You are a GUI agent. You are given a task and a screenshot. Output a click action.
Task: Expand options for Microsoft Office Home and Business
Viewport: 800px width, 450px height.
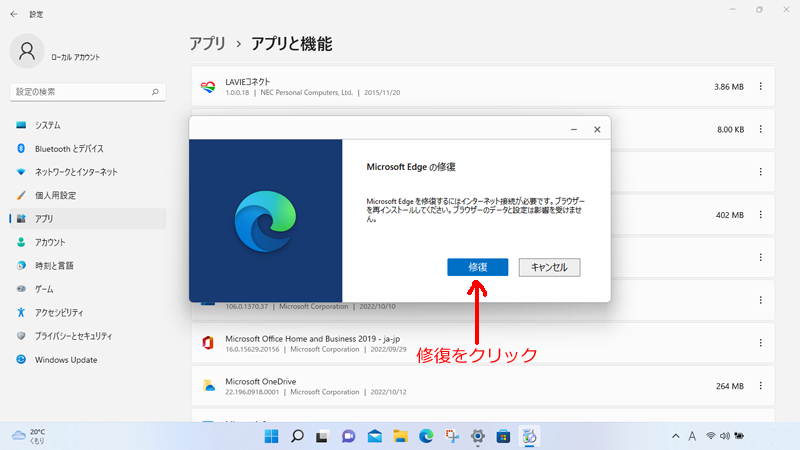[761, 342]
